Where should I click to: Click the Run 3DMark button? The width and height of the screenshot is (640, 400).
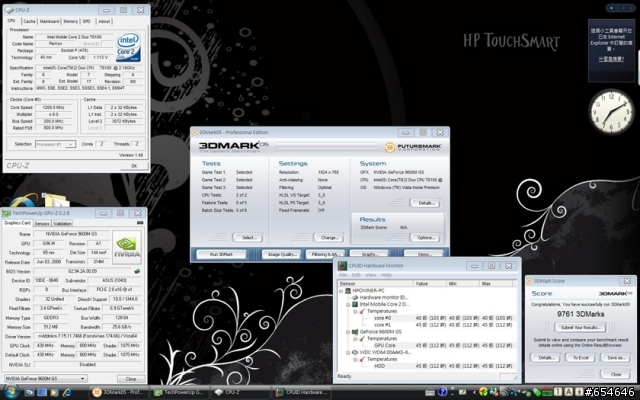(221, 254)
